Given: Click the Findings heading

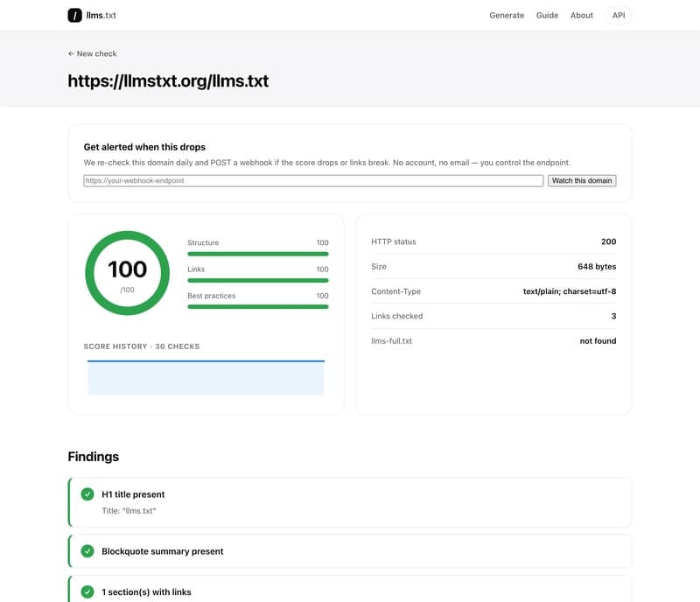Looking at the screenshot, I should pyautogui.click(x=94, y=457).
